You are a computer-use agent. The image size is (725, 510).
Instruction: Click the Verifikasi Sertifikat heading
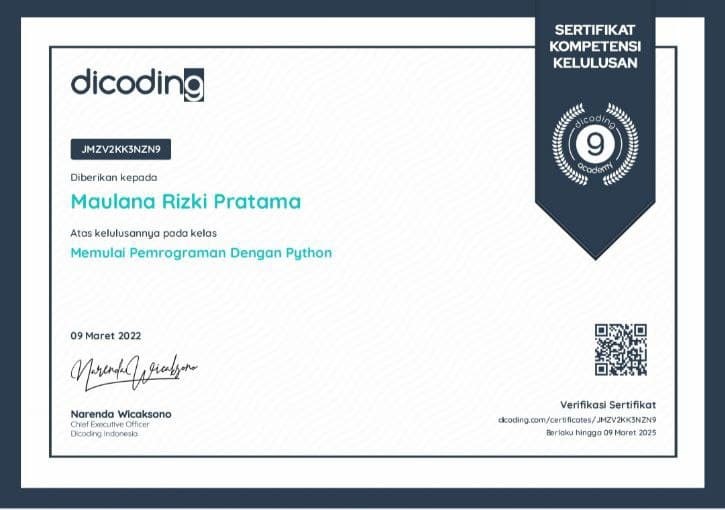click(x=608, y=404)
